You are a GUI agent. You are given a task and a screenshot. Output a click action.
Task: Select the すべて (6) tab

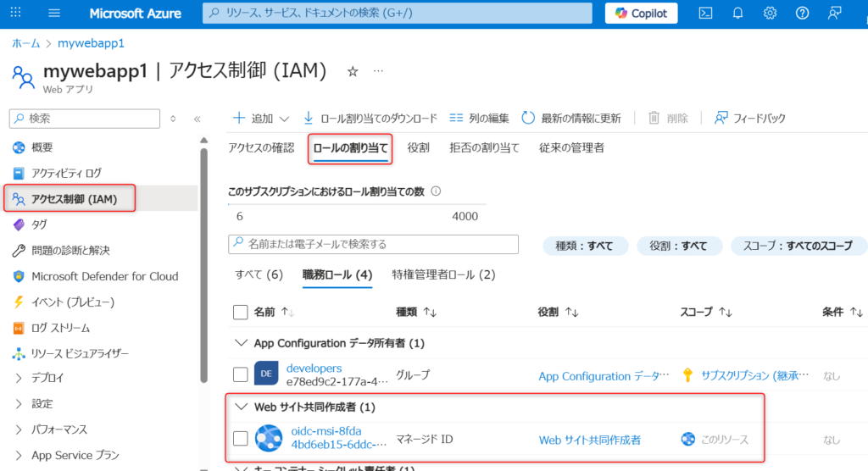coord(259,274)
